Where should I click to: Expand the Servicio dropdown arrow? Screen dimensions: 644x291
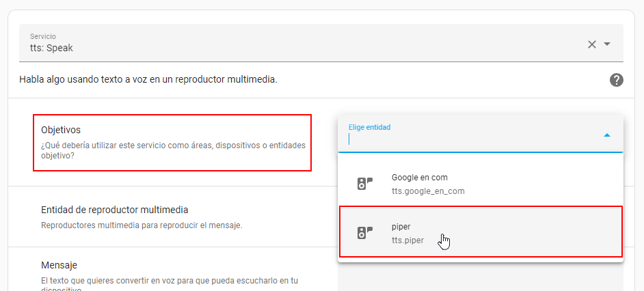(x=607, y=44)
